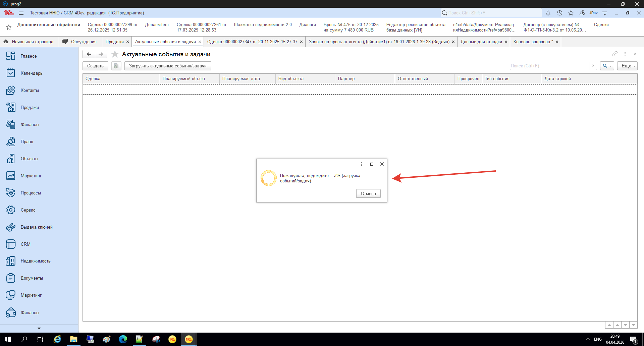Click the list search input field
The image size is (644, 346).
point(549,66)
